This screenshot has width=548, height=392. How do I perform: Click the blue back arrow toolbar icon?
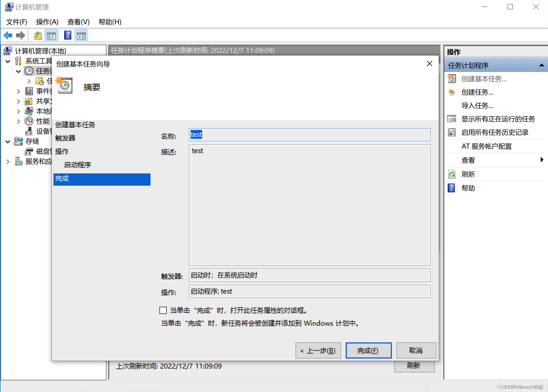point(8,35)
